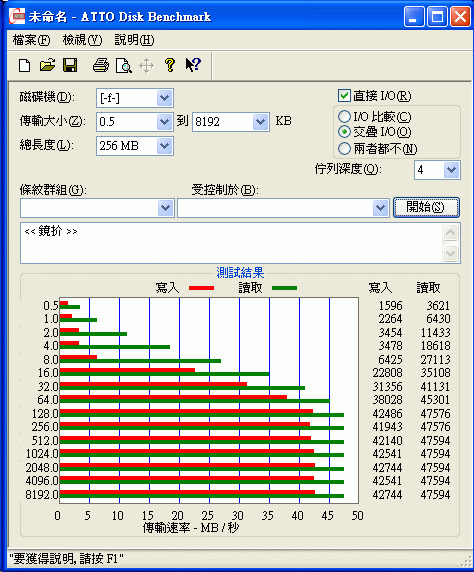Expand the 8192 transfer size dropdown
Image resolution: width=474 pixels, height=572 pixels.
[x=261, y=122]
